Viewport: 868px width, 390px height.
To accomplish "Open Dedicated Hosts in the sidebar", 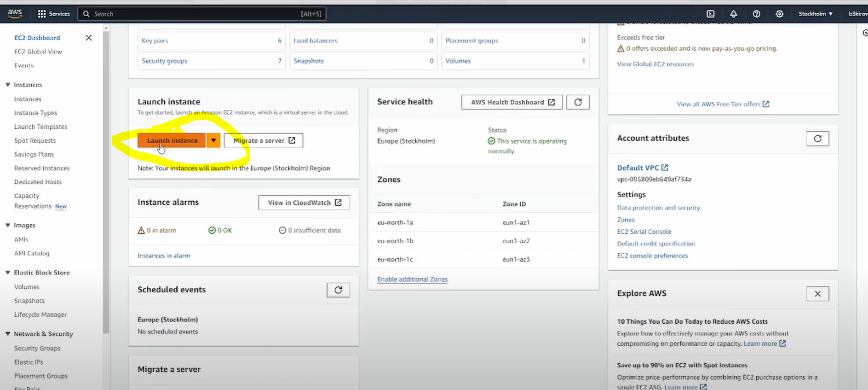I will [x=38, y=182].
